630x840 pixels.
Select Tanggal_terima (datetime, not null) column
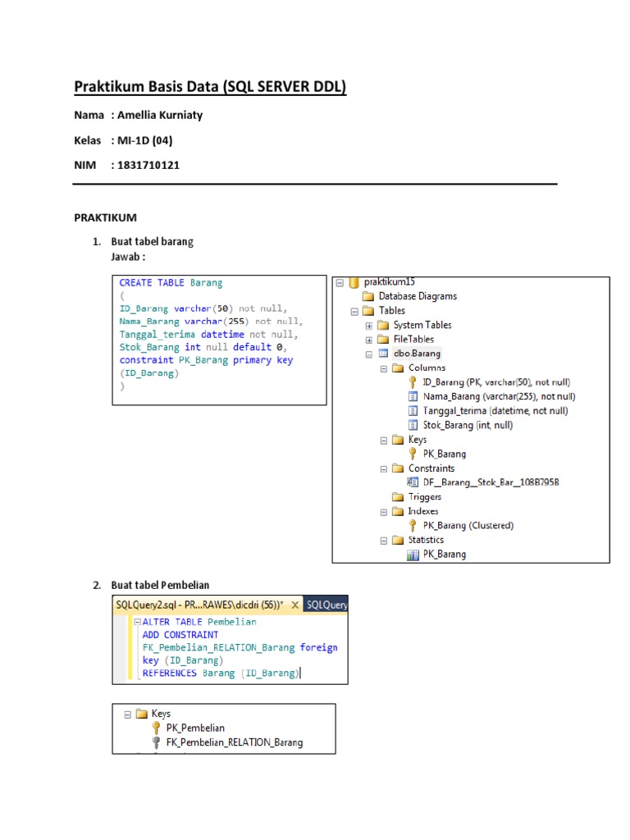click(x=495, y=411)
